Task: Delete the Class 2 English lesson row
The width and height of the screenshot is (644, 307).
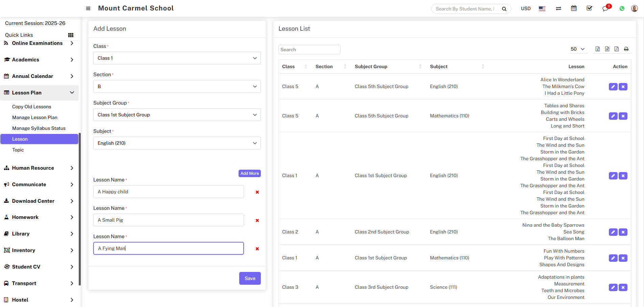Action: [x=623, y=232]
